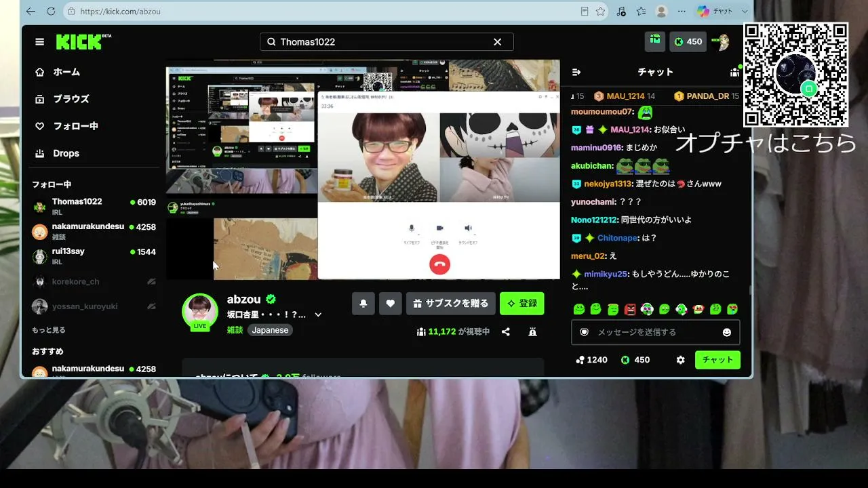
Task: Click the Japanese language tag
Action: pos(270,330)
